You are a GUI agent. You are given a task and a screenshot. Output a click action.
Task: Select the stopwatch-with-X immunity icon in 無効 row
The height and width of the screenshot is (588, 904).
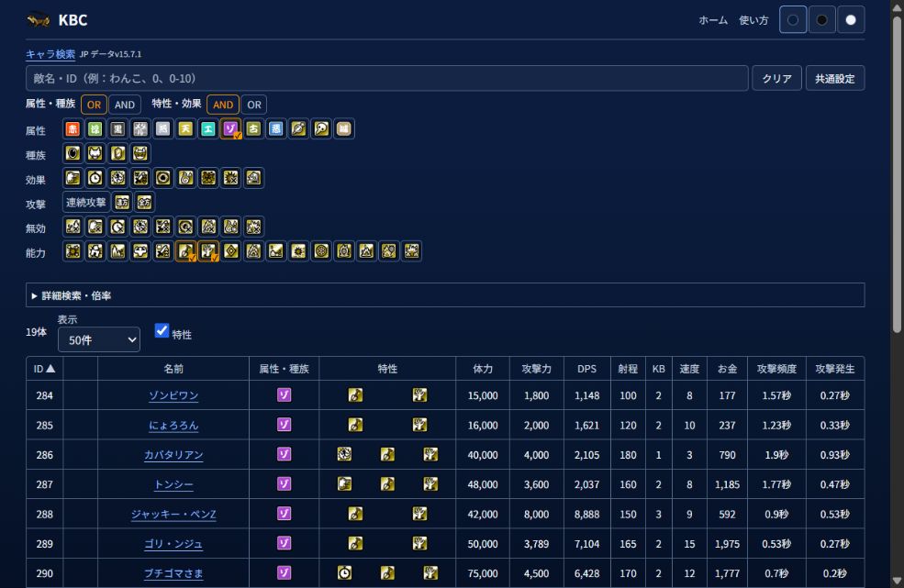(117, 227)
